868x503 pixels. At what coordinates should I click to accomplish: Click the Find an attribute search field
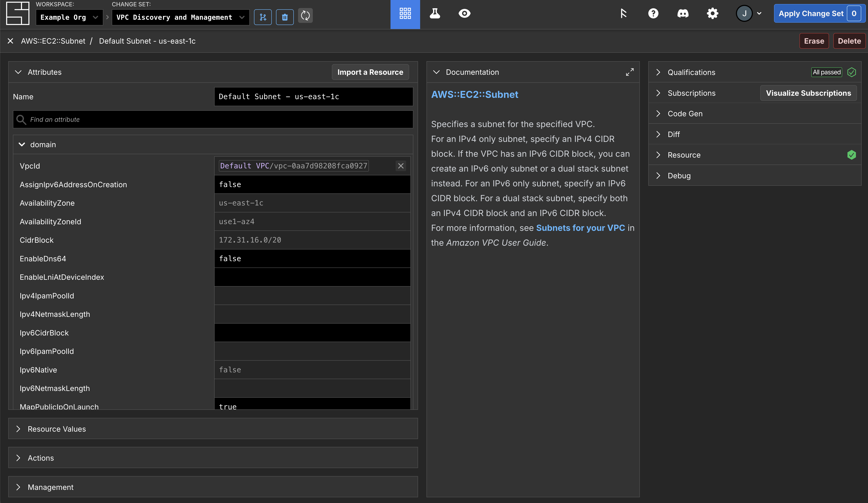click(x=213, y=119)
